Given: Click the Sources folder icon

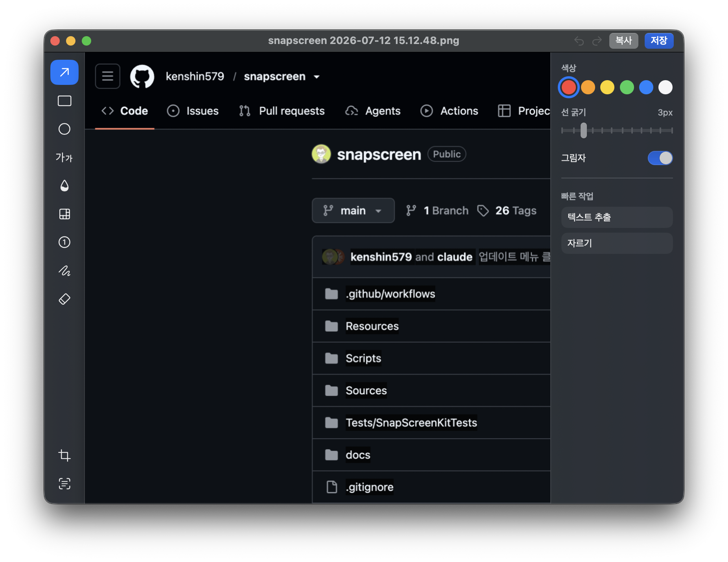Looking at the screenshot, I should pyautogui.click(x=331, y=391).
